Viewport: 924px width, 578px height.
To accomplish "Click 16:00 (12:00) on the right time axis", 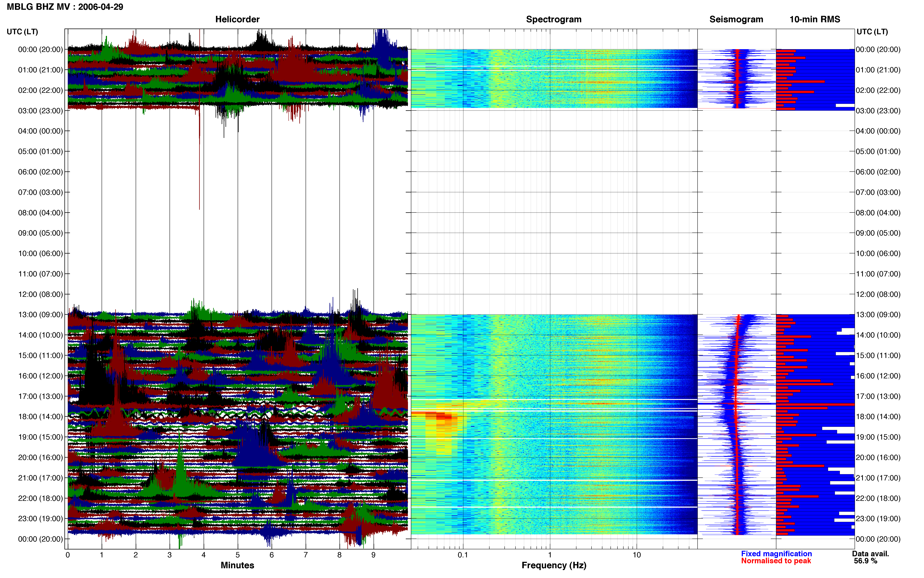I will (x=878, y=376).
